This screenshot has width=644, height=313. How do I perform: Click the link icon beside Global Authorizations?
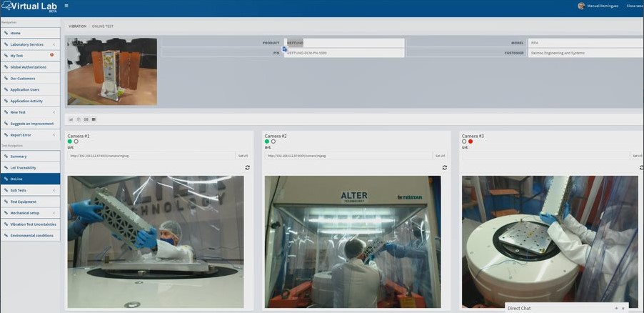tap(6, 67)
